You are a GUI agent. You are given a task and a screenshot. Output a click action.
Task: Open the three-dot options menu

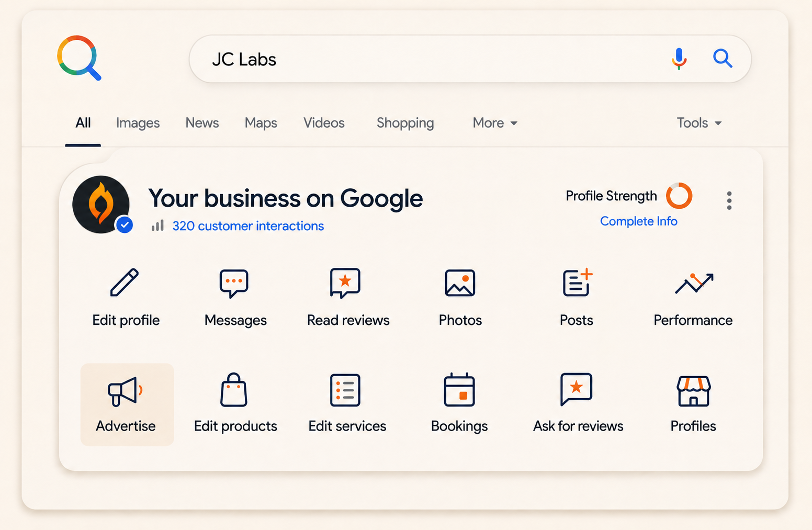(x=729, y=200)
